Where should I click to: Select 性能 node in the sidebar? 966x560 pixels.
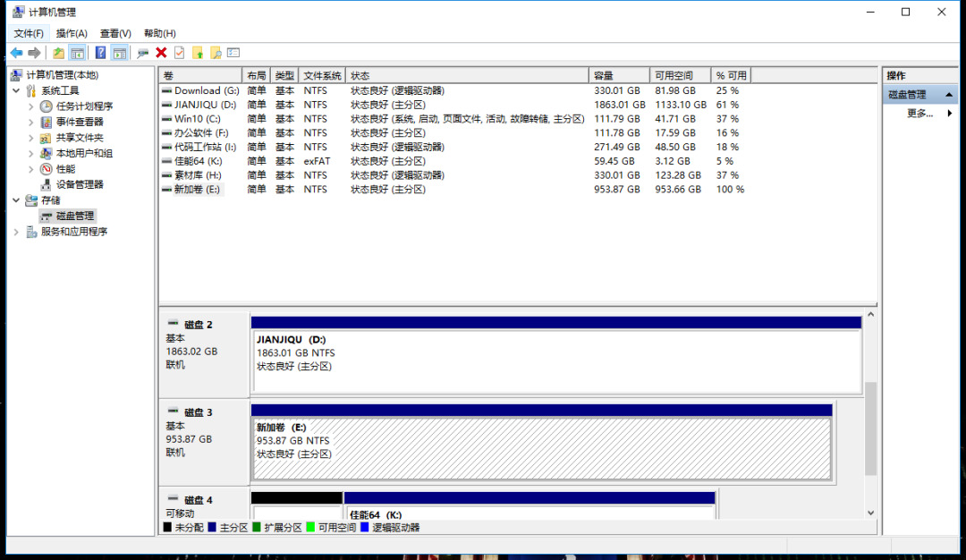tap(65, 169)
